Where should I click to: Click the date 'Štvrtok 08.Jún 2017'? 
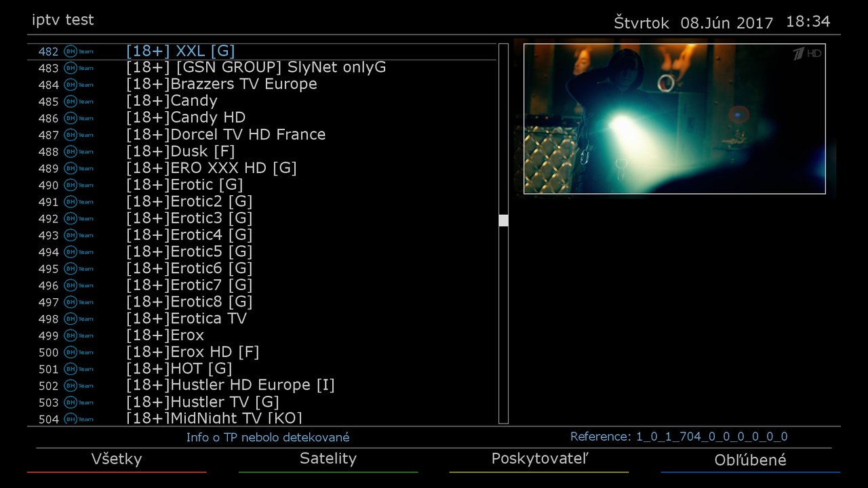[x=694, y=23]
